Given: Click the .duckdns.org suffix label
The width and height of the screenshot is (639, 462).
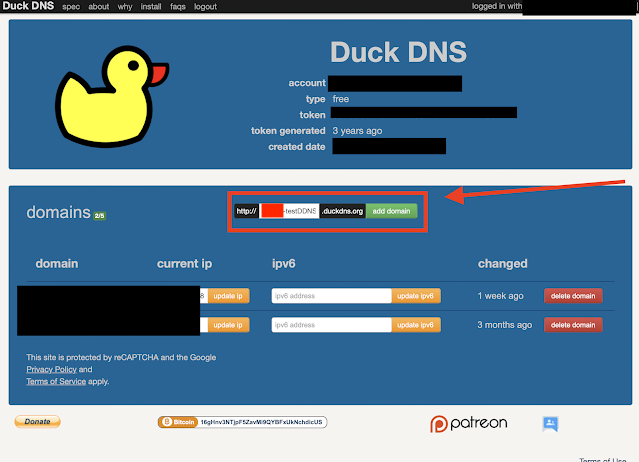Looking at the screenshot, I should [x=342, y=211].
